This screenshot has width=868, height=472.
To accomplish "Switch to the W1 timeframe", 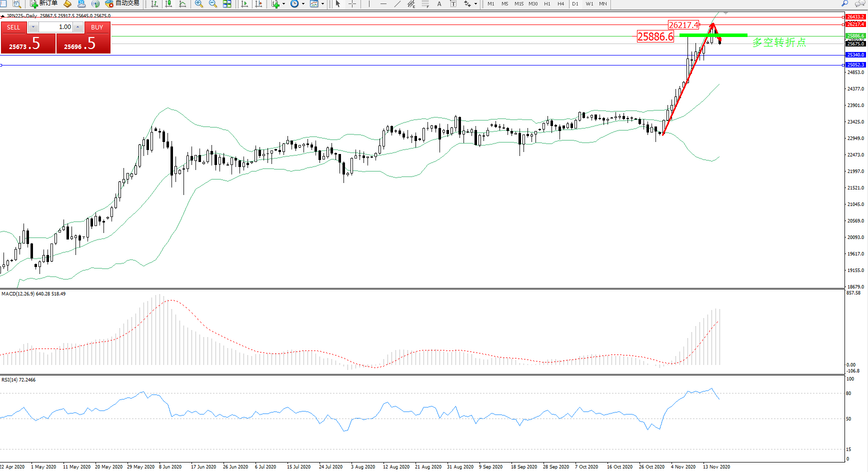I will [x=589, y=4].
